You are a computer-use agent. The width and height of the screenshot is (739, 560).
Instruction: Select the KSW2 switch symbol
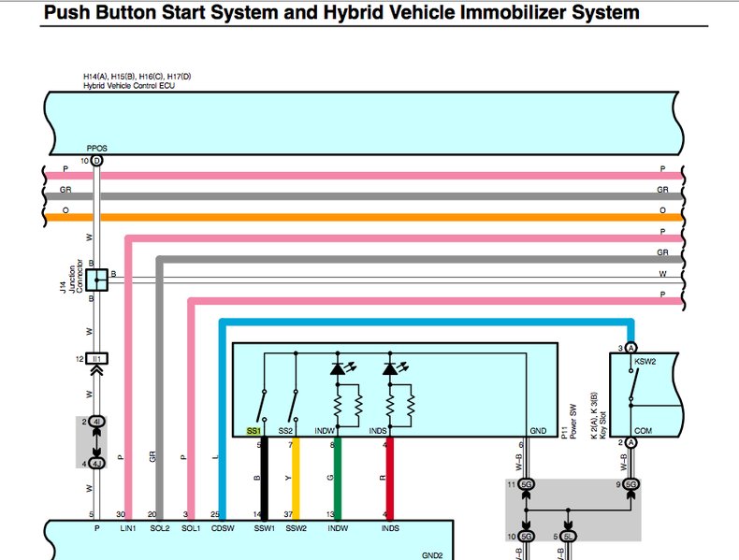coord(634,386)
